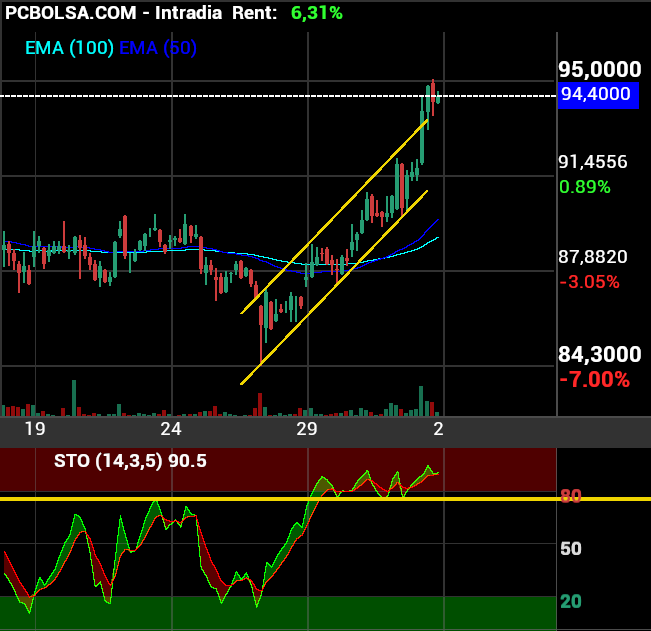The image size is (651, 631).
Task: Select date 24 on the time axis
Action: [171, 429]
